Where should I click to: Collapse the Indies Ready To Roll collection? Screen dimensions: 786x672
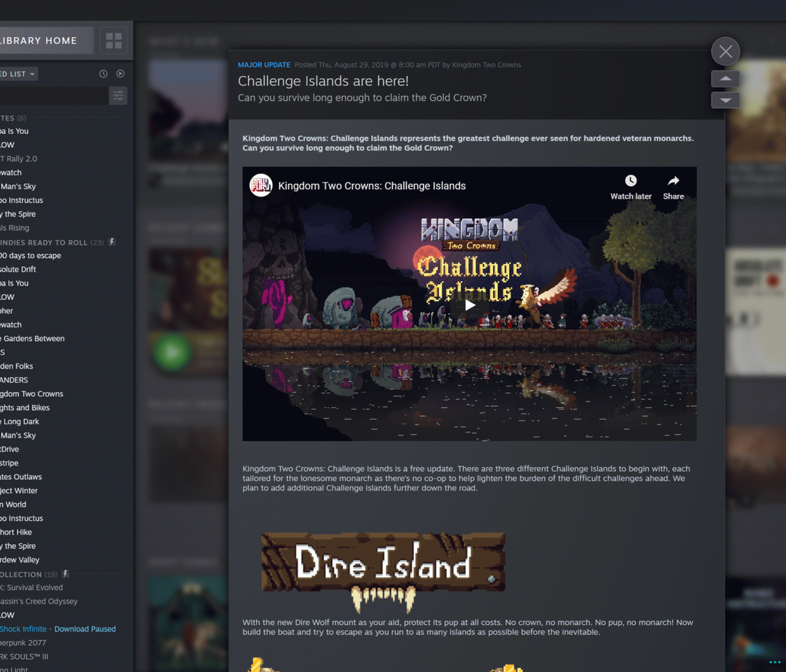point(44,243)
